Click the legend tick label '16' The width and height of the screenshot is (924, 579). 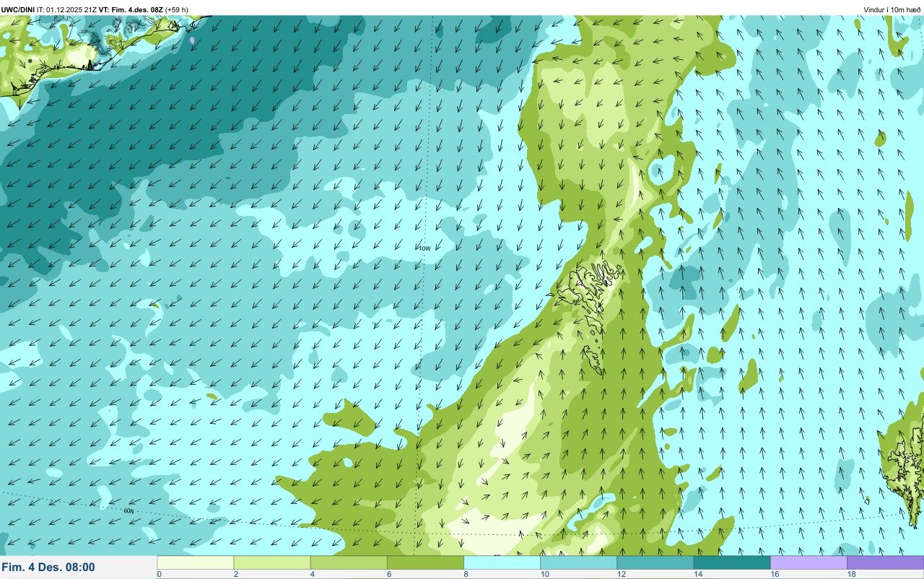pos(774,574)
